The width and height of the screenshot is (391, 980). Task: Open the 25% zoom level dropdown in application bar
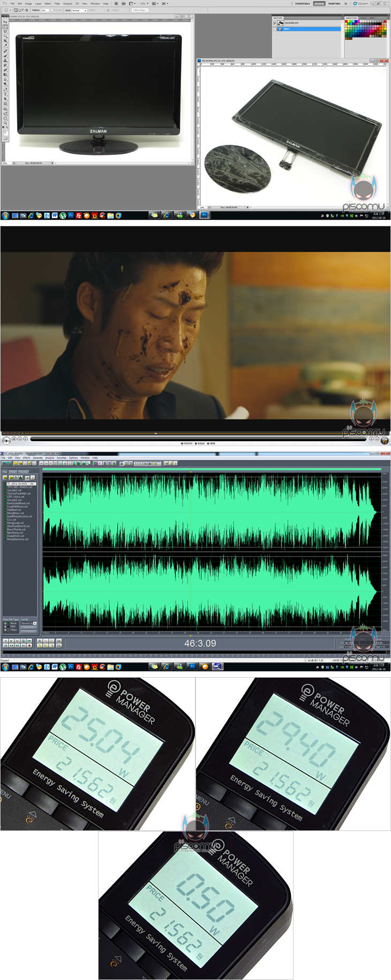pyautogui.click(x=144, y=3)
